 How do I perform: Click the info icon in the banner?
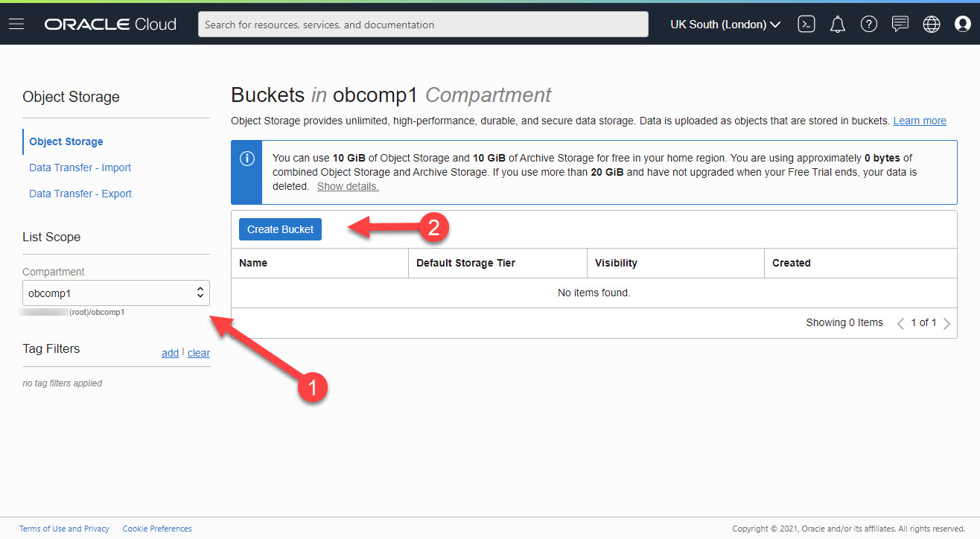(x=247, y=159)
